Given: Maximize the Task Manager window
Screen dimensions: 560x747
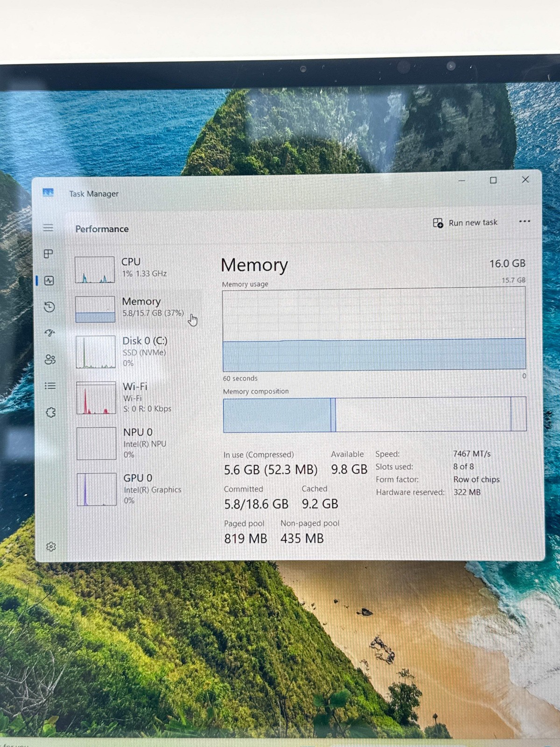Looking at the screenshot, I should tap(493, 180).
